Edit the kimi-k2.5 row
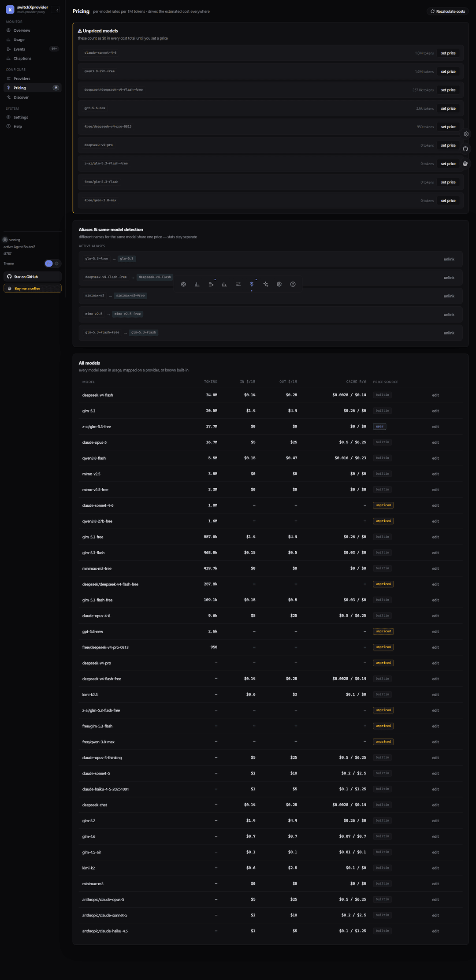Viewport: 476px width, 980px height. (x=435, y=695)
